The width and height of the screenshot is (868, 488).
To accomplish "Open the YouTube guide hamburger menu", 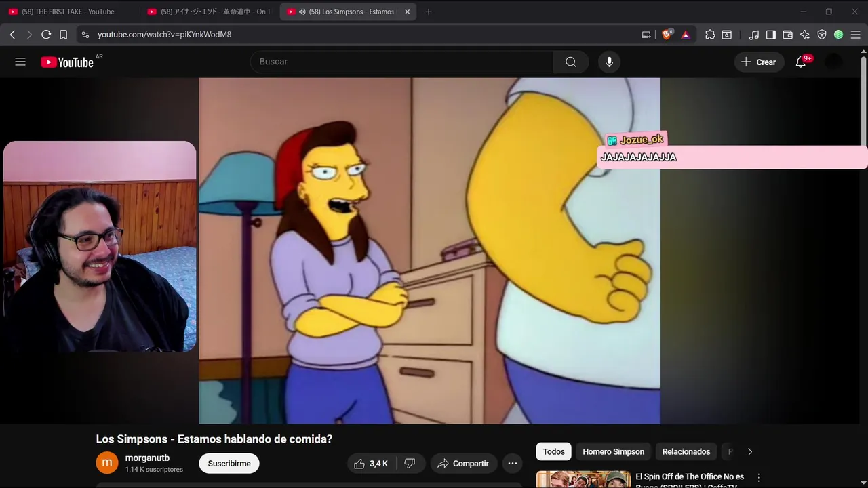I will pyautogui.click(x=20, y=62).
